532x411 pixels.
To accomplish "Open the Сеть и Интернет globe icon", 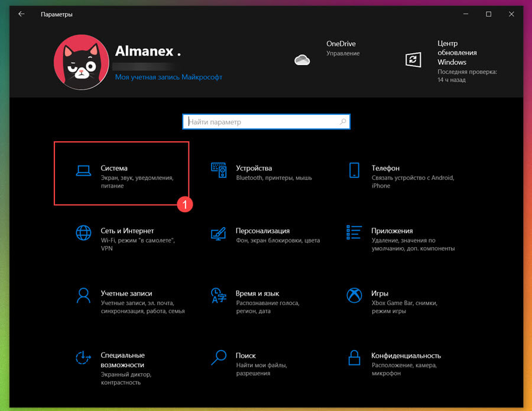I will pos(83,233).
